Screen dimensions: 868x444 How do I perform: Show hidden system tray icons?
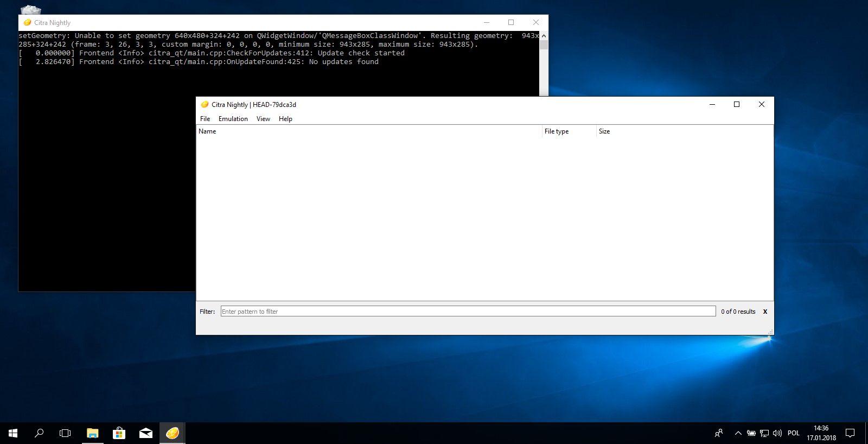[738, 433]
